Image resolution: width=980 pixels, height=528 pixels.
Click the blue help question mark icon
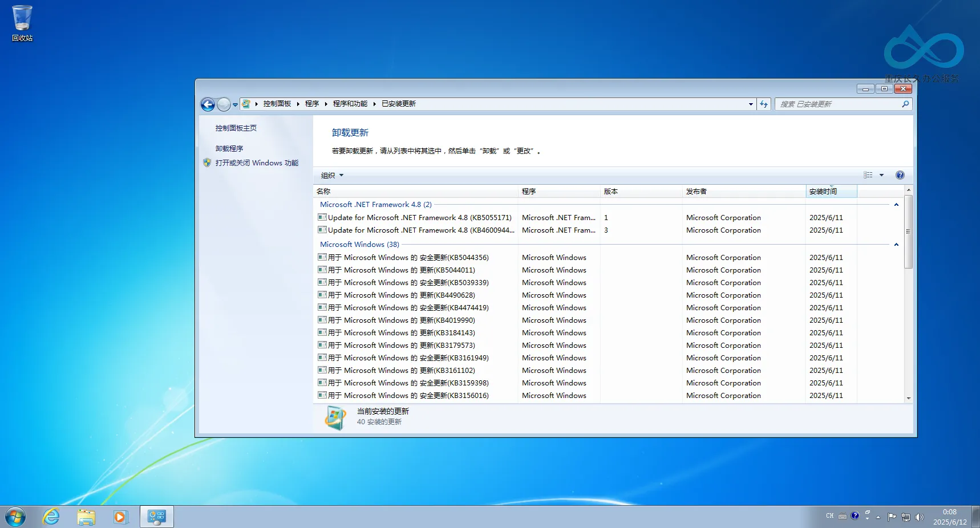[900, 175]
